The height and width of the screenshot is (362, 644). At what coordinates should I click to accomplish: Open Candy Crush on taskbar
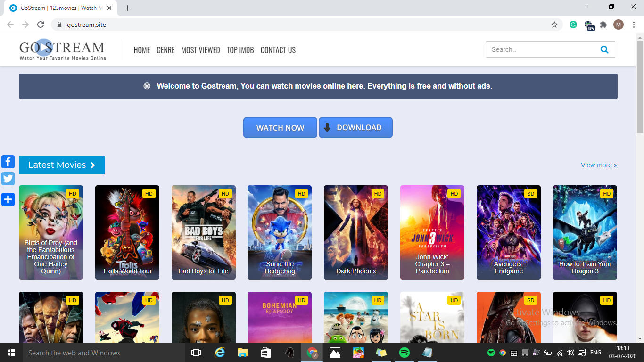click(358, 353)
